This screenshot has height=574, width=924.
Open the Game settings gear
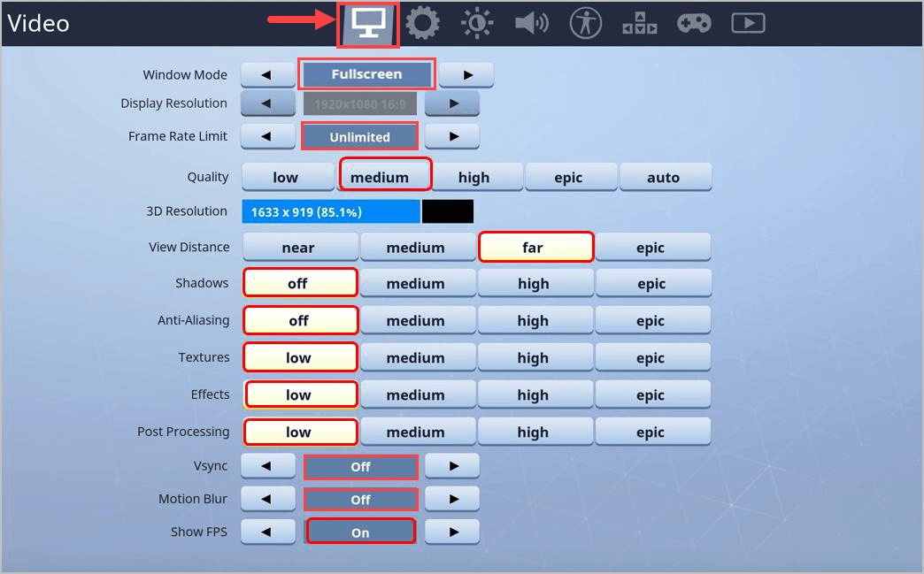(422, 24)
